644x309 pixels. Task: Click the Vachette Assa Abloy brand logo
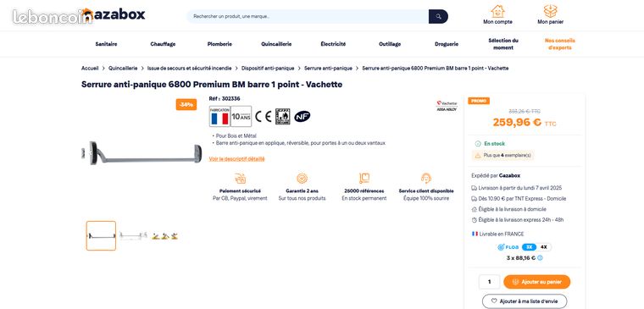(x=447, y=106)
